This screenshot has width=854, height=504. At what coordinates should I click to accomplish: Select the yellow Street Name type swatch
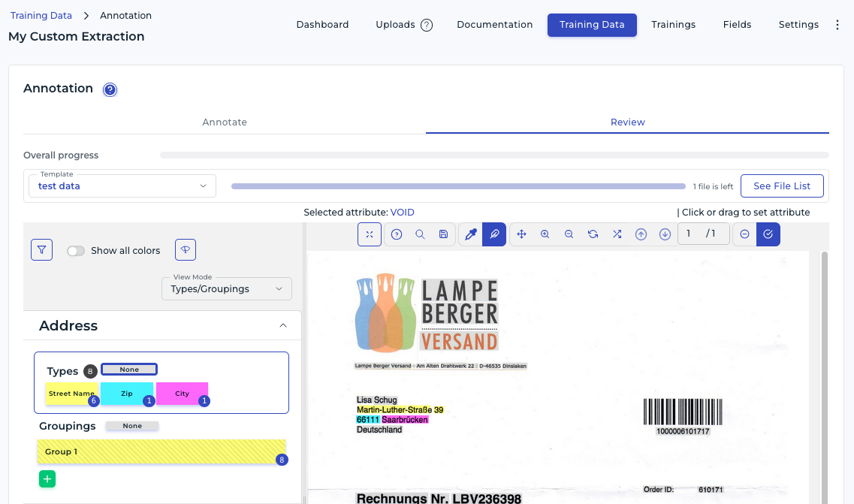[x=71, y=394]
